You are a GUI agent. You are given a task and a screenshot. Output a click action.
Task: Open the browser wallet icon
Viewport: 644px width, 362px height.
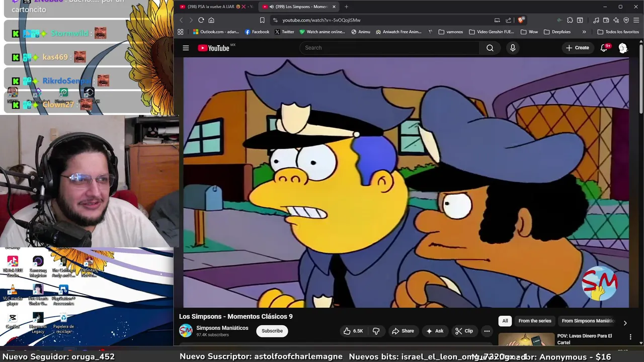[x=606, y=20]
